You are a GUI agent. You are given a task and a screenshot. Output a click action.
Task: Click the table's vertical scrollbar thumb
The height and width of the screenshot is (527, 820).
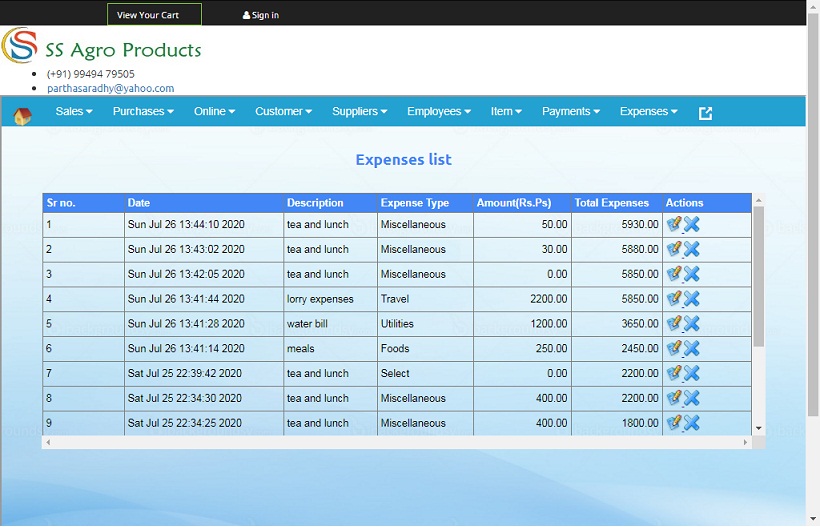[x=758, y=276]
